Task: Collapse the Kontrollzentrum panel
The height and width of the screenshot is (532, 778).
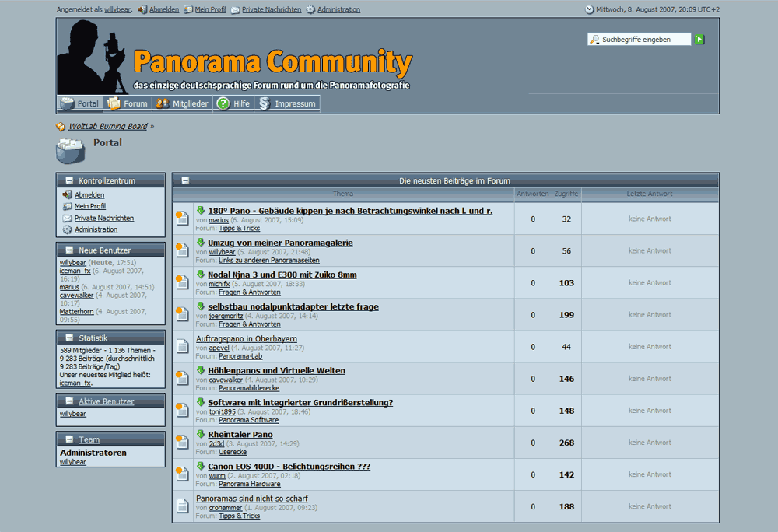Action: [x=69, y=181]
